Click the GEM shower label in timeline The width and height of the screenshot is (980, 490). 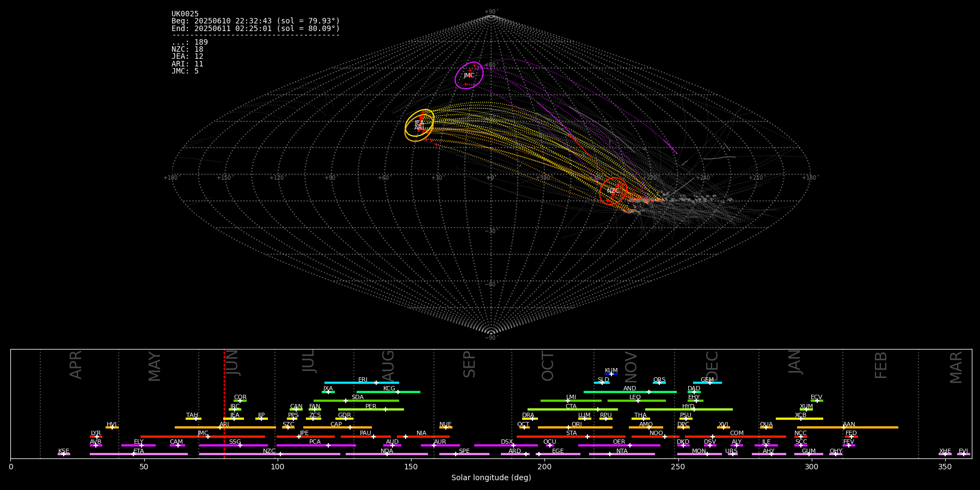pos(707,380)
